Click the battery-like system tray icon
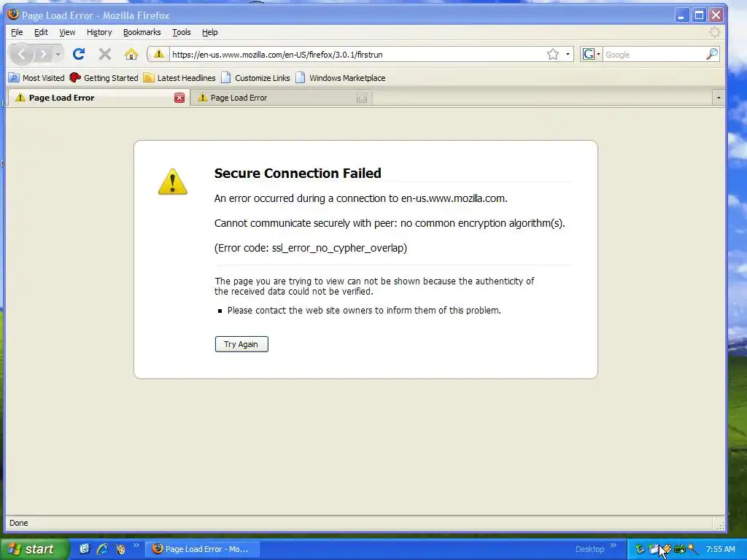 pos(680,549)
